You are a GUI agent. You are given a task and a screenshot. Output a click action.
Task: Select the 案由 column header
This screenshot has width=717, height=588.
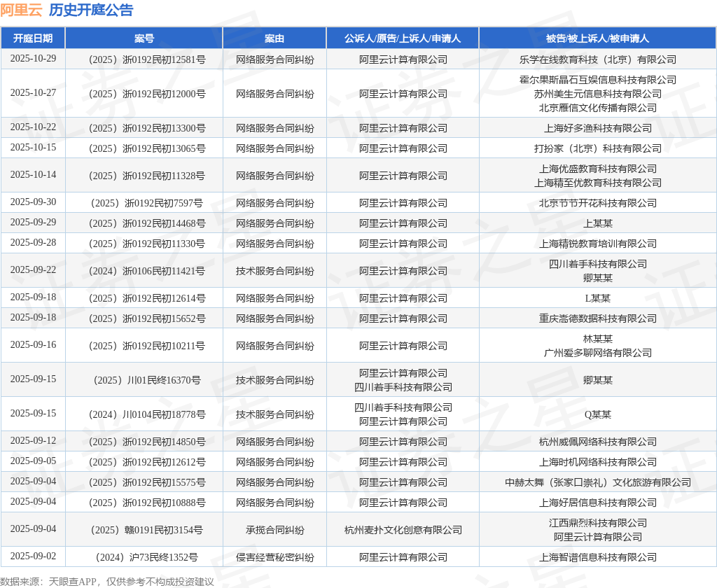(274, 38)
